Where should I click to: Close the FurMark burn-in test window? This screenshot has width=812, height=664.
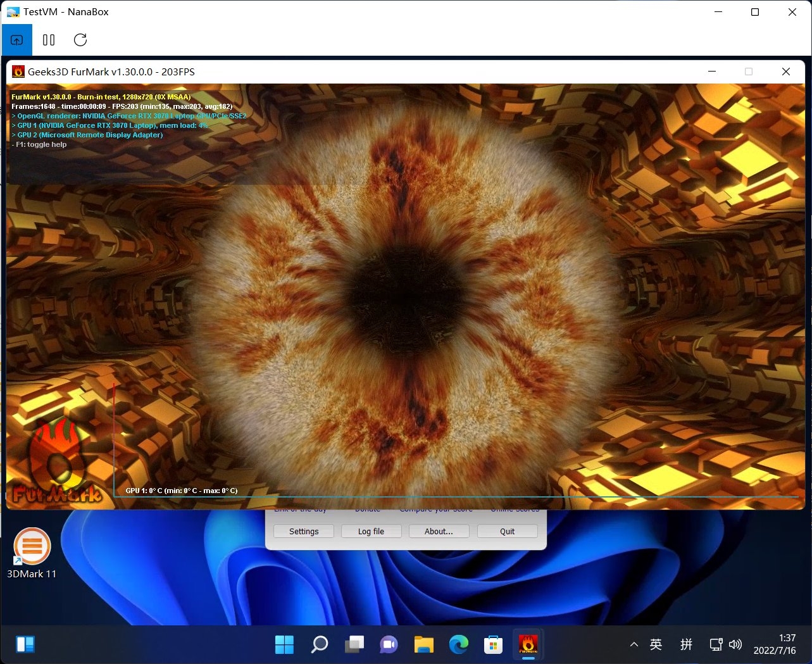click(x=786, y=72)
